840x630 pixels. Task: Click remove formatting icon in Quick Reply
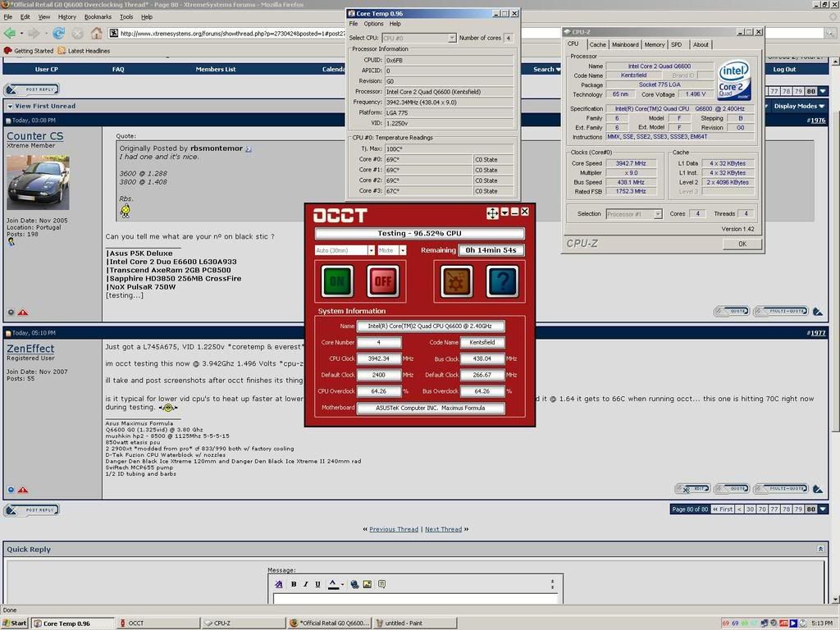tap(279, 584)
